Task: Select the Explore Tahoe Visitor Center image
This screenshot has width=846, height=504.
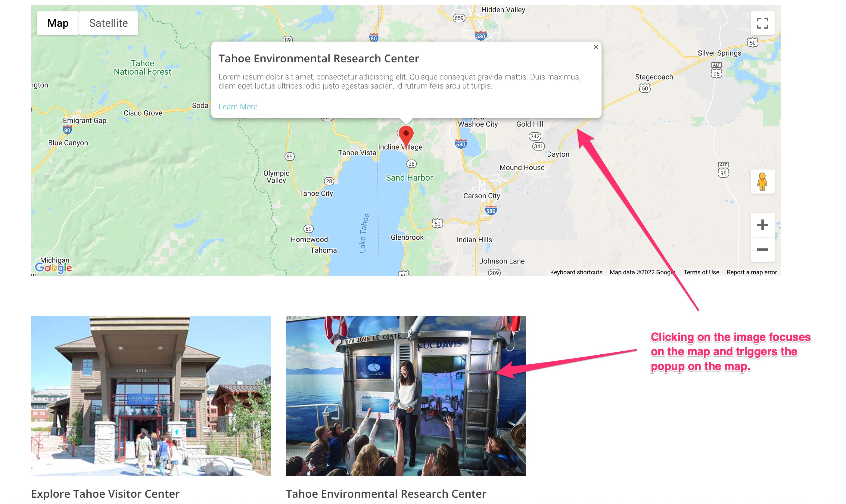Action: (151, 395)
